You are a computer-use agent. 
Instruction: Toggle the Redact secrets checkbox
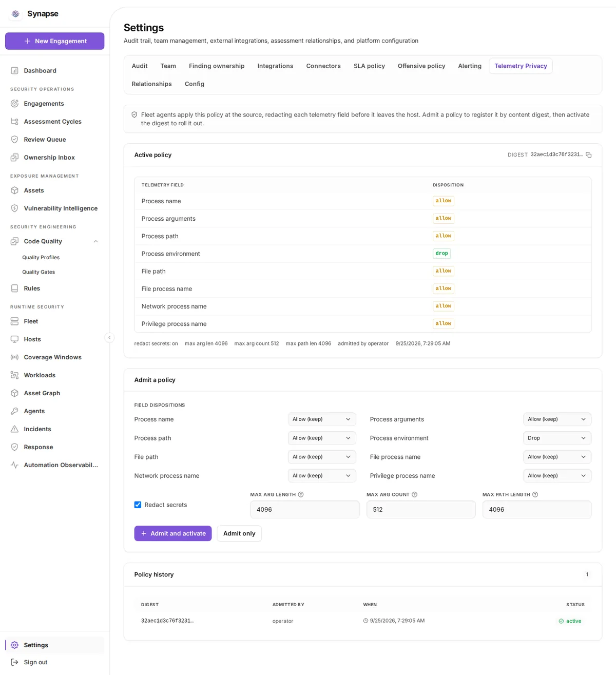[x=138, y=505]
